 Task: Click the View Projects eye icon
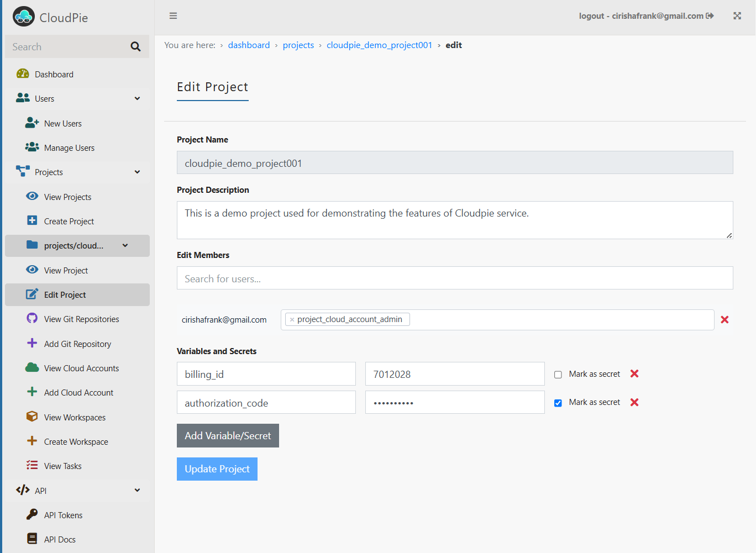pyautogui.click(x=32, y=196)
